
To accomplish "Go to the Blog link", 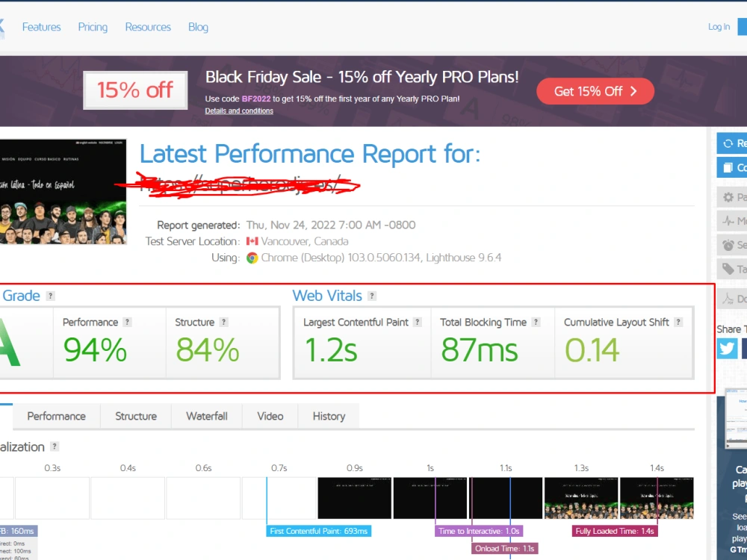I will click(x=198, y=27).
